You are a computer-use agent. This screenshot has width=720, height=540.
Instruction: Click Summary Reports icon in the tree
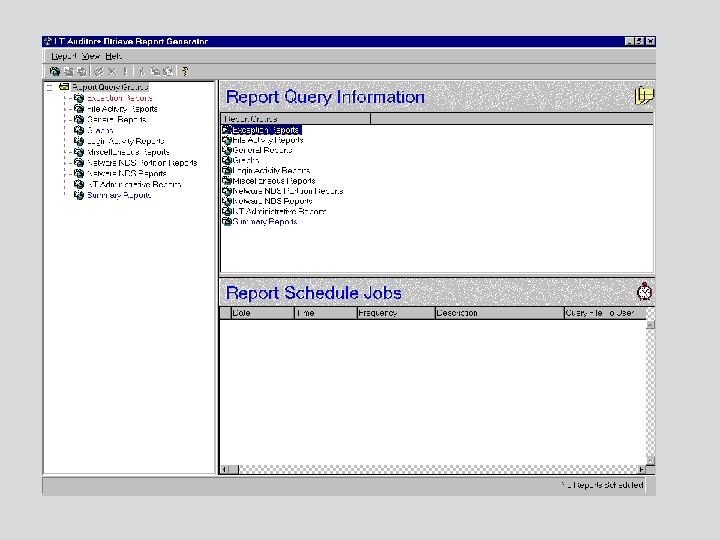point(79,195)
